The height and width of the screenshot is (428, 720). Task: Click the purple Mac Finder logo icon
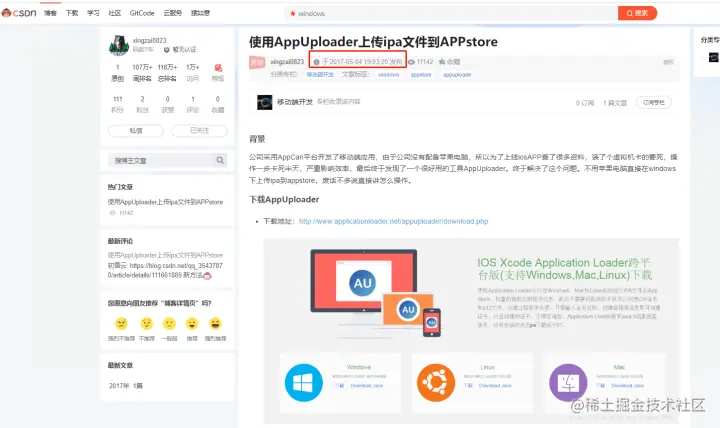(568, 383)
